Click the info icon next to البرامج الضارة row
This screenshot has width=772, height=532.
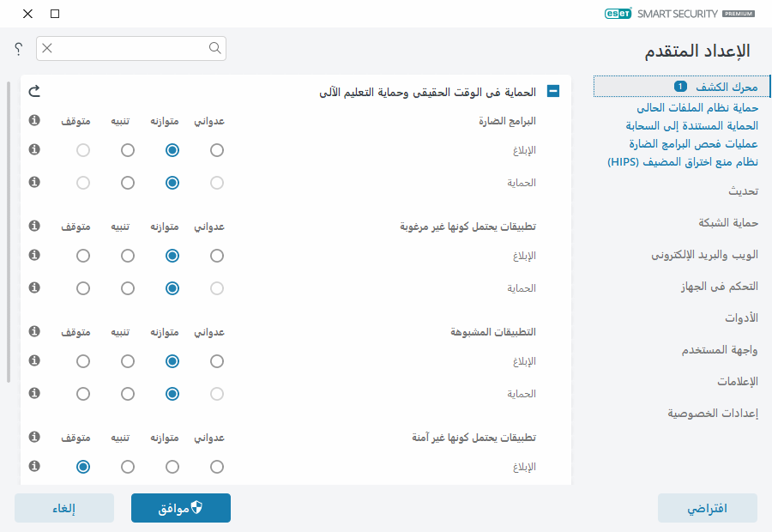pos(33,121)
